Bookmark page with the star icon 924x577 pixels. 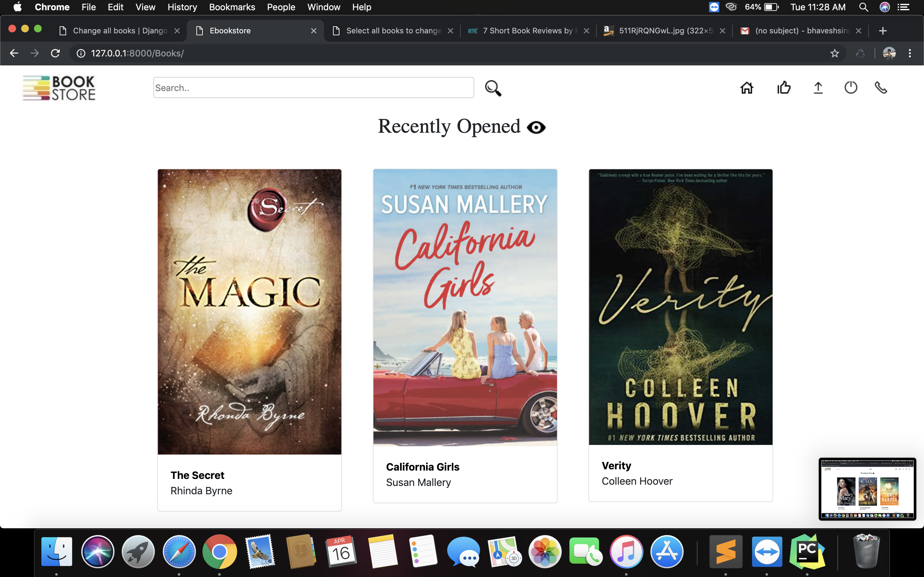(835, 54)
